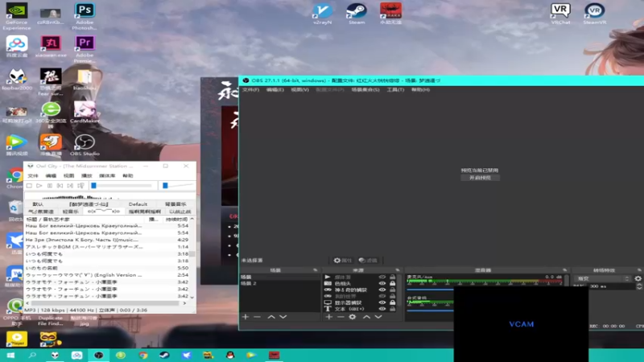Screen dimensions: 644x362
Task: Open VRChat desktop shortcut
Action: [560, 14]
